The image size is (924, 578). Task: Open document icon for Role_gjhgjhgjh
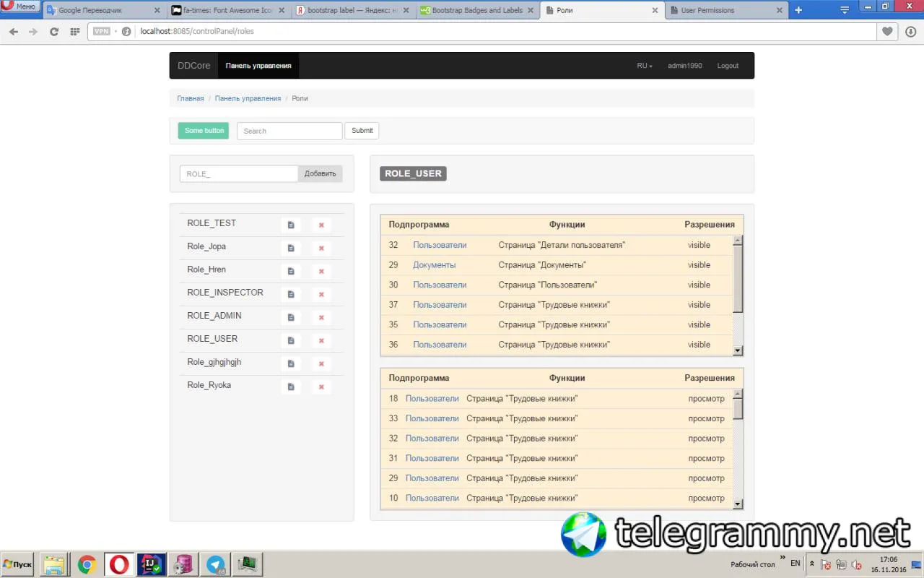point(291,363)
